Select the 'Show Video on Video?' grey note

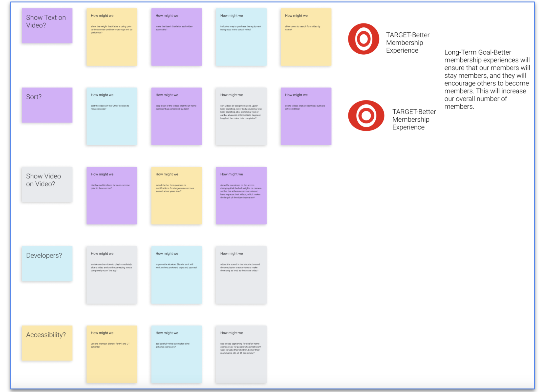47,184
